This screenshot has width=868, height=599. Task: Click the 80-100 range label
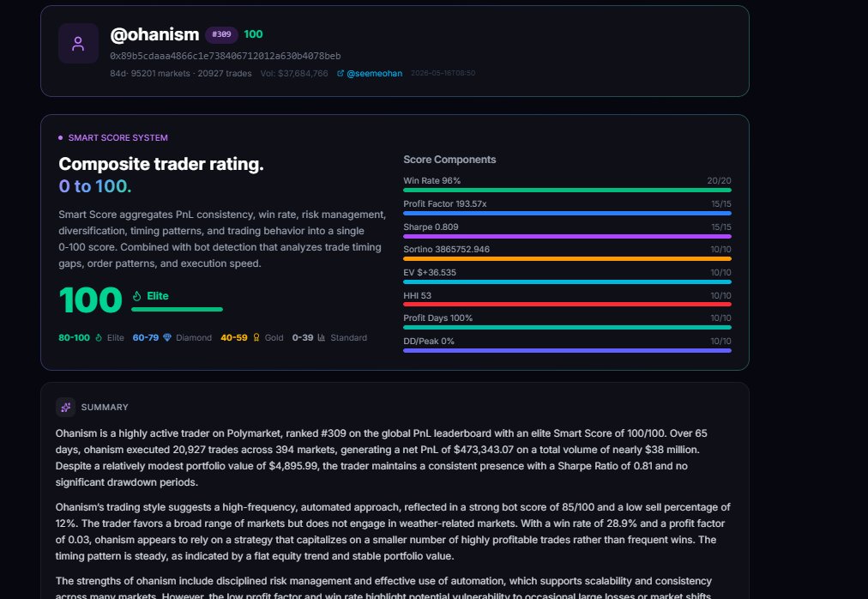coord(74,337)
